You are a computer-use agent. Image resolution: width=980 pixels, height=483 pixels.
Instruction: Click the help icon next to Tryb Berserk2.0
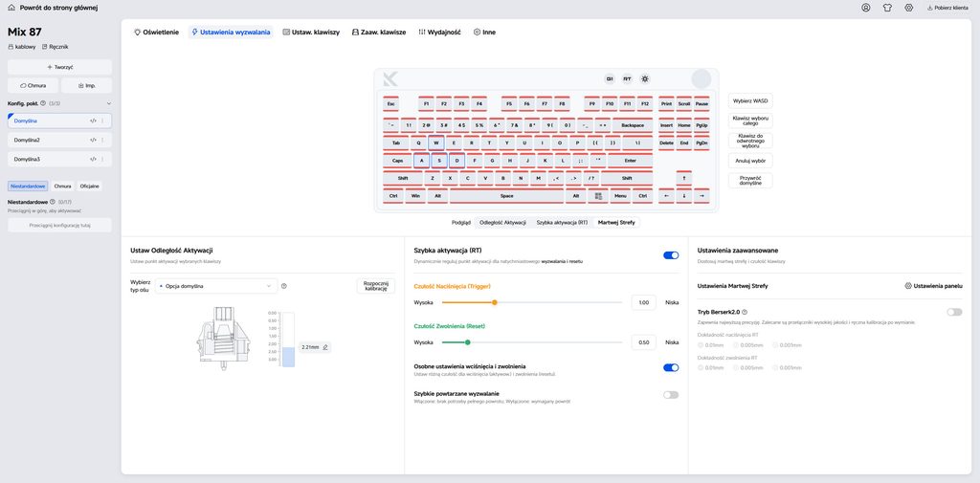tap(745, 312)
